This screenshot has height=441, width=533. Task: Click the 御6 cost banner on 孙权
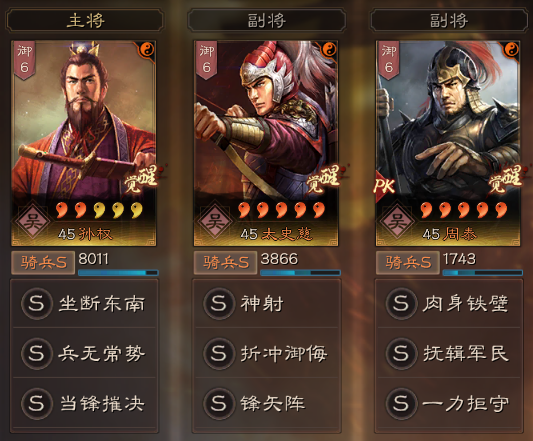[24, 60]
